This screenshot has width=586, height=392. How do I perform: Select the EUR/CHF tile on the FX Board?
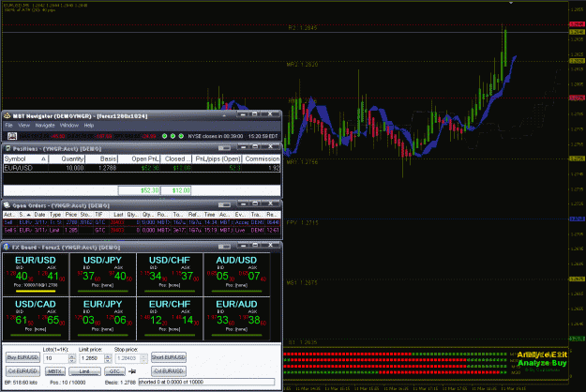170,319
